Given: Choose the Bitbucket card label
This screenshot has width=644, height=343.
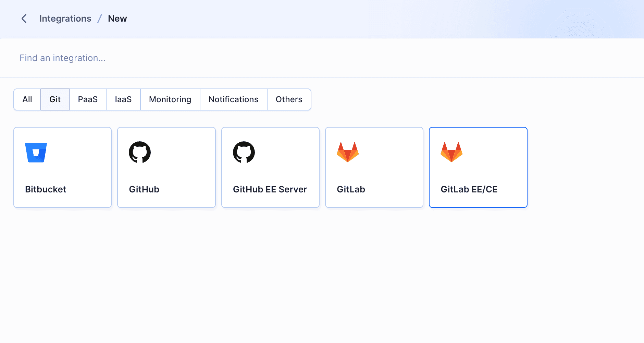Looking at the screenshot, I should pos(46,189).
